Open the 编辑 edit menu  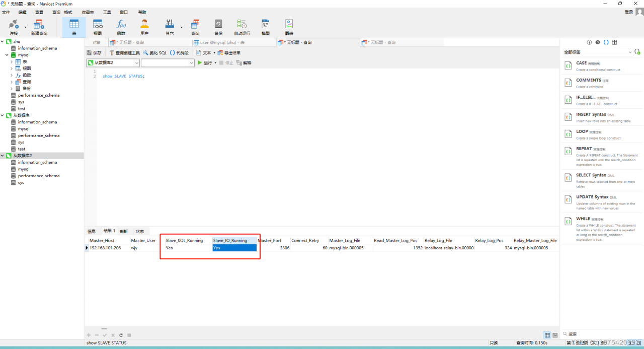23,12
